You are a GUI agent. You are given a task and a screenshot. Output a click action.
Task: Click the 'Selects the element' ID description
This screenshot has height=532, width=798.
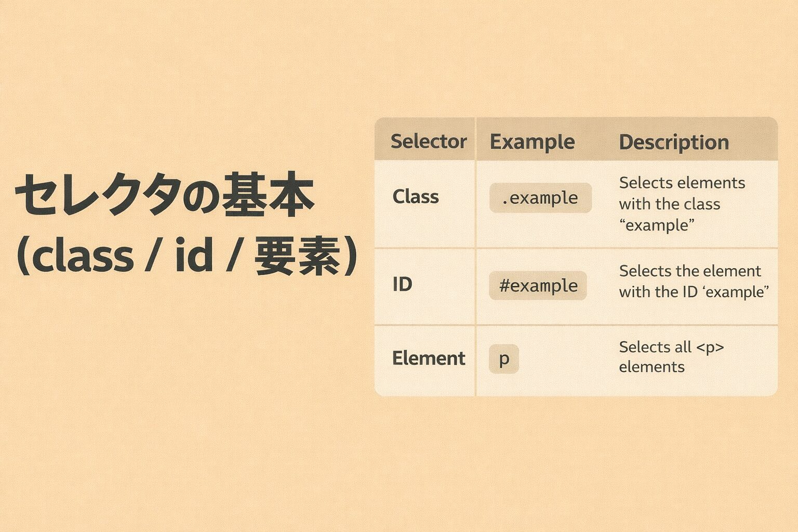pyautogui.click(x=690, y=271)
